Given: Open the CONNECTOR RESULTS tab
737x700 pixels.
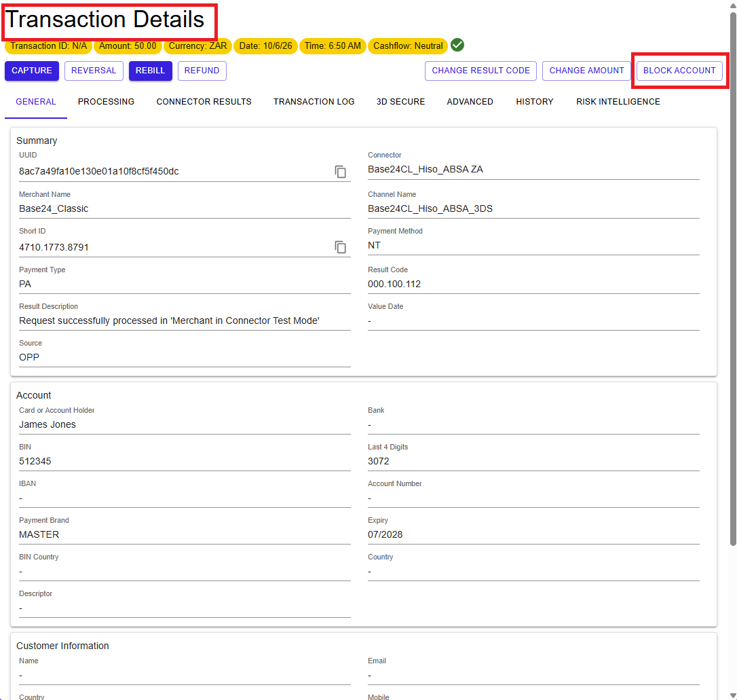Looking at the screenshot, I should [x=204, y=102].
